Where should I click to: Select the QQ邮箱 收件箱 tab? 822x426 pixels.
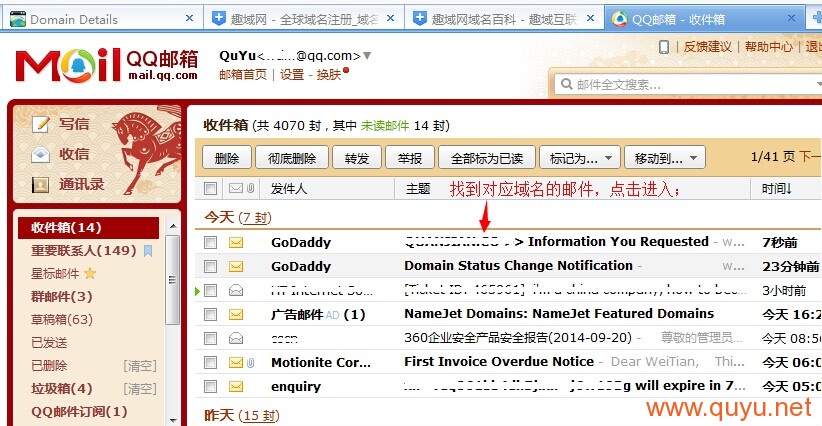pyautogui.click(x=705, y=19)
